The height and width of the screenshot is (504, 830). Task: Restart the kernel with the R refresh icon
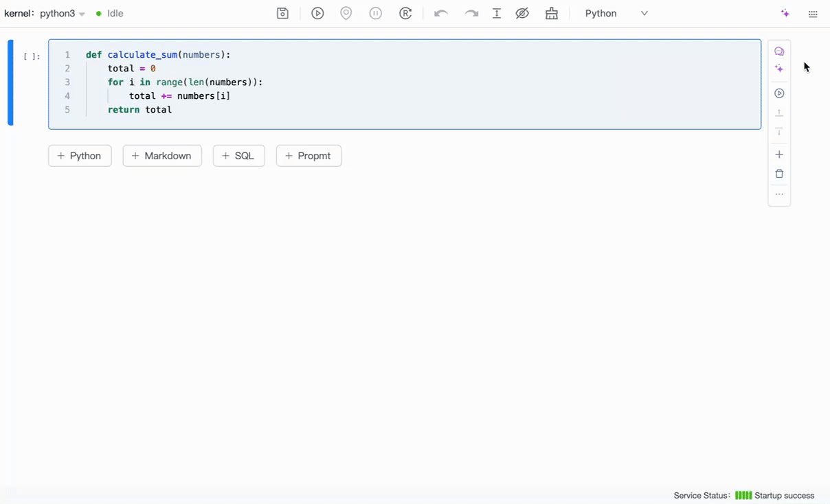(406, 13)
